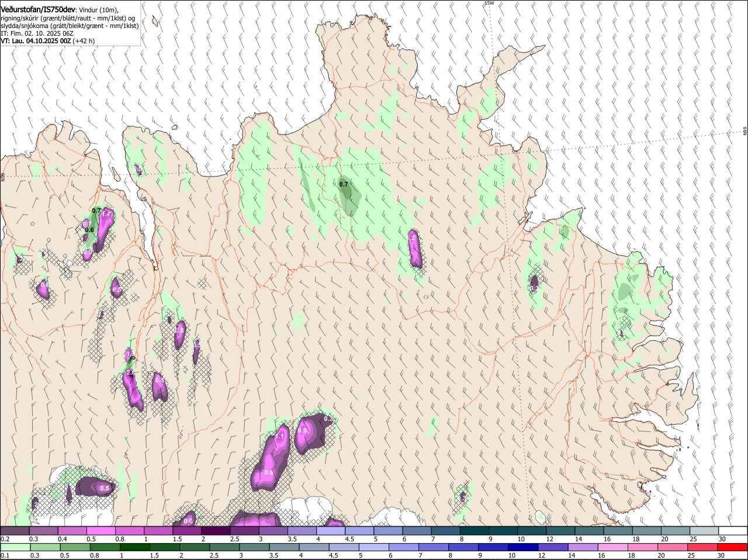Click the 4.5 label in the lower legend

334,555
